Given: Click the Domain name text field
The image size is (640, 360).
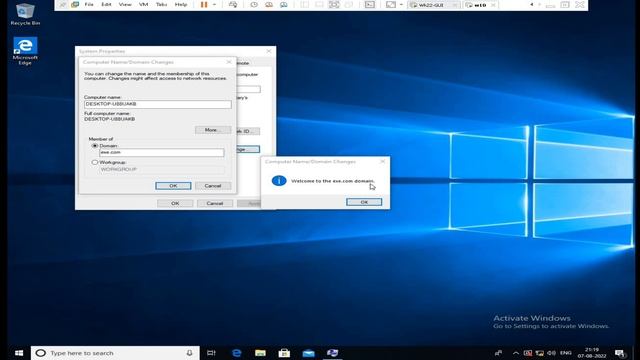Looking at the screenshot, I should [x=162, y=152].
